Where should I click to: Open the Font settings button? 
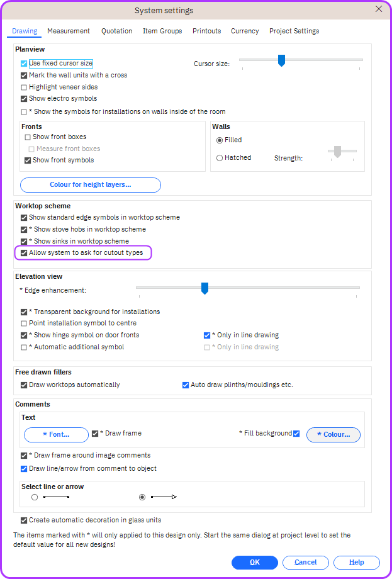(x=56, y=435)
